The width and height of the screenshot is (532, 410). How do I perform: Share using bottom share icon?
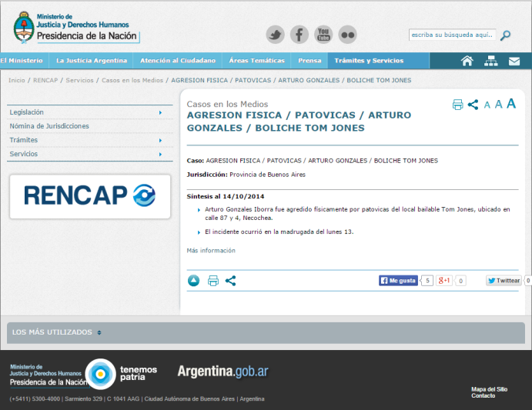pos(230,281)
